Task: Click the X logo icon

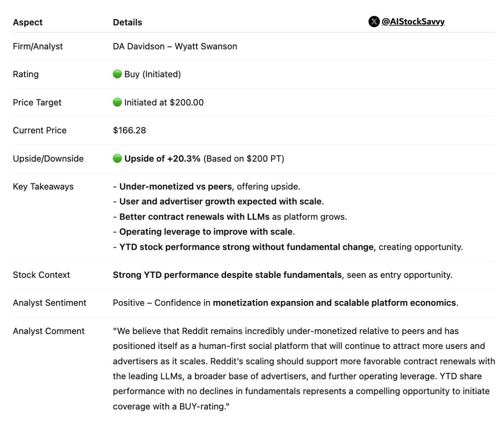Action: pos(374,22)
